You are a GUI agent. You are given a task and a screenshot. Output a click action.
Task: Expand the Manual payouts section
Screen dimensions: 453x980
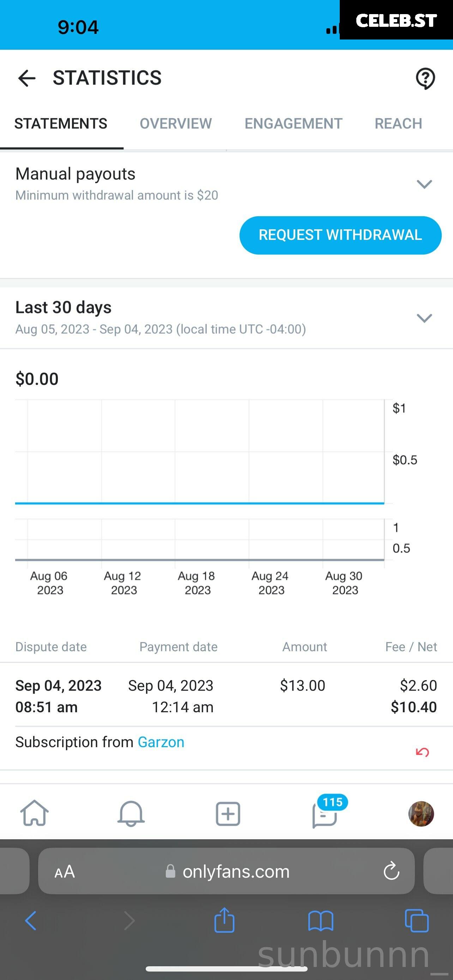click(424, 184)
